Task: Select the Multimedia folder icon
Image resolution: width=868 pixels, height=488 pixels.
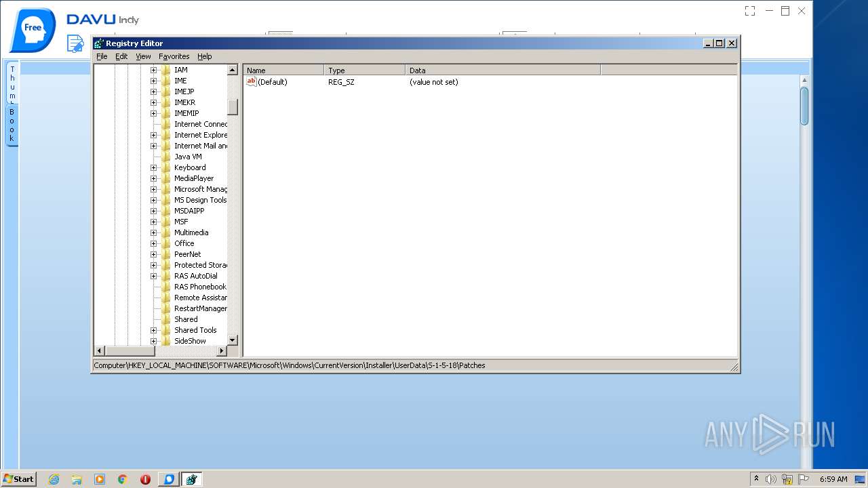Action: 166,232
